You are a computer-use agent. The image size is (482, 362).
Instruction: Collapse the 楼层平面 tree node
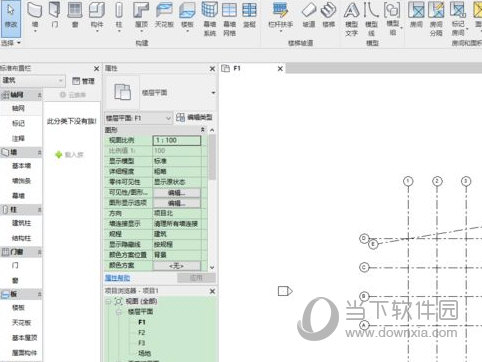click(119, 312)
